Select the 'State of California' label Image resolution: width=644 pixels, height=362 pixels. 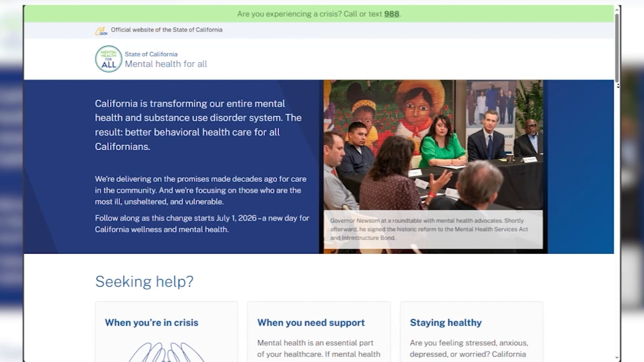[x=151, y=54]
